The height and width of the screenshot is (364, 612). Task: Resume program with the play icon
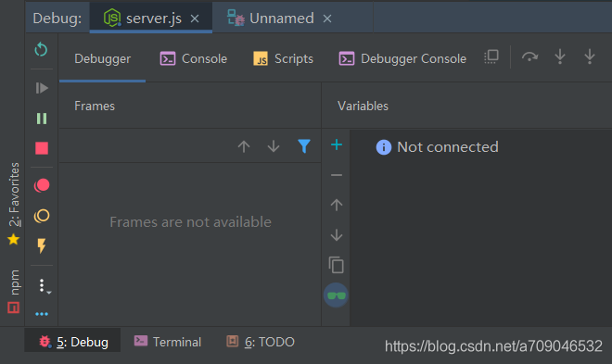[42, 88]
